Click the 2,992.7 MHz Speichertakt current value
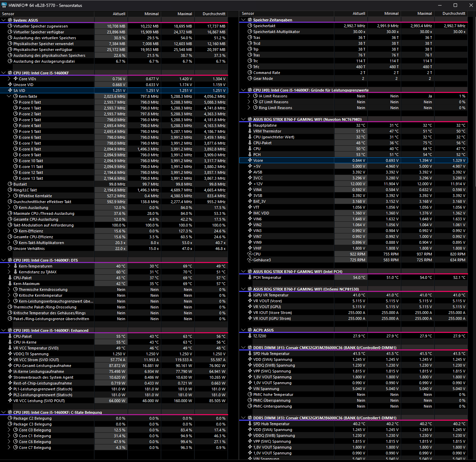This screenshot has height=462, width=476. click(355, 26)
